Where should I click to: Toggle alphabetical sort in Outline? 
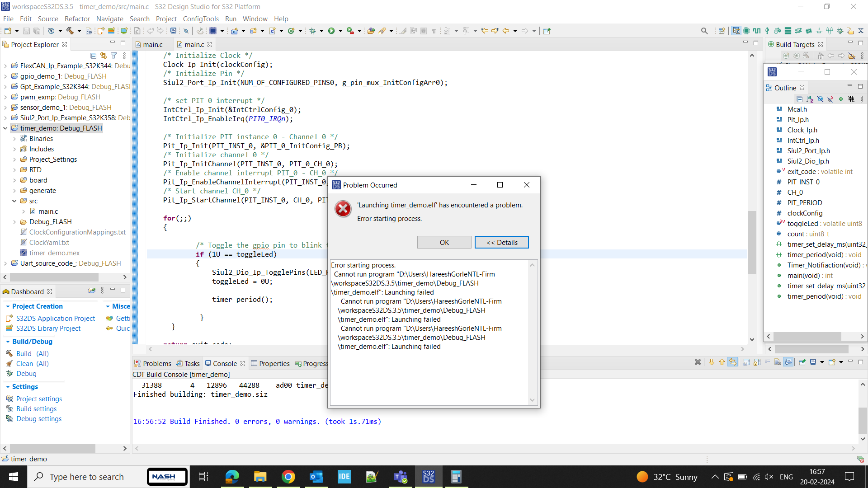pyautogui.click(x=810, y=99)
